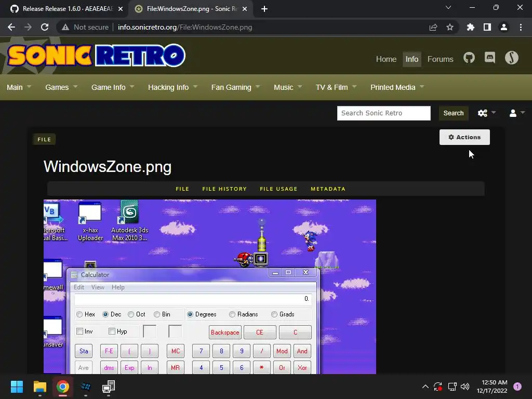Bookmark this page with the star icon
532x399 pixels.
pyautogui.click(x=449, y=27)
